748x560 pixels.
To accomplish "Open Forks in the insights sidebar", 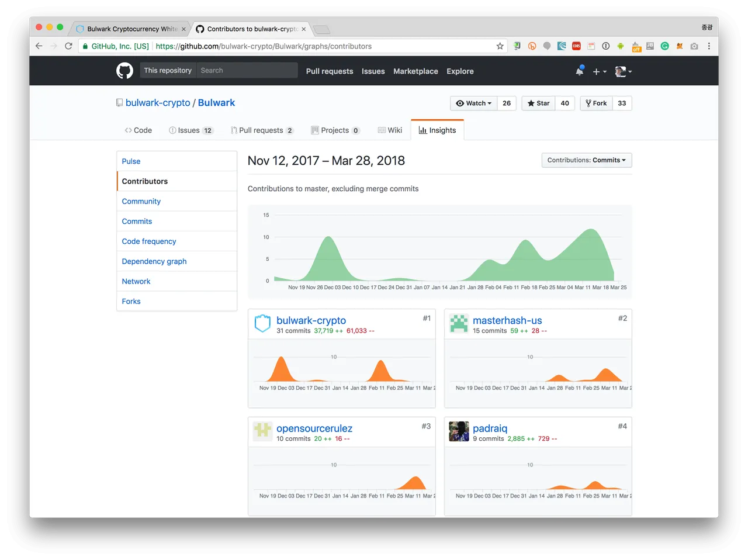I will 177,301.
